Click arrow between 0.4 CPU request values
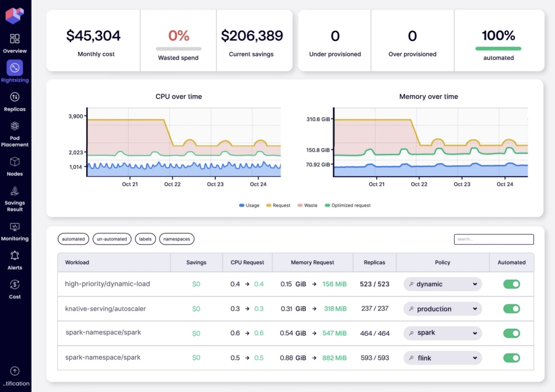 click(x=247, y=284)
